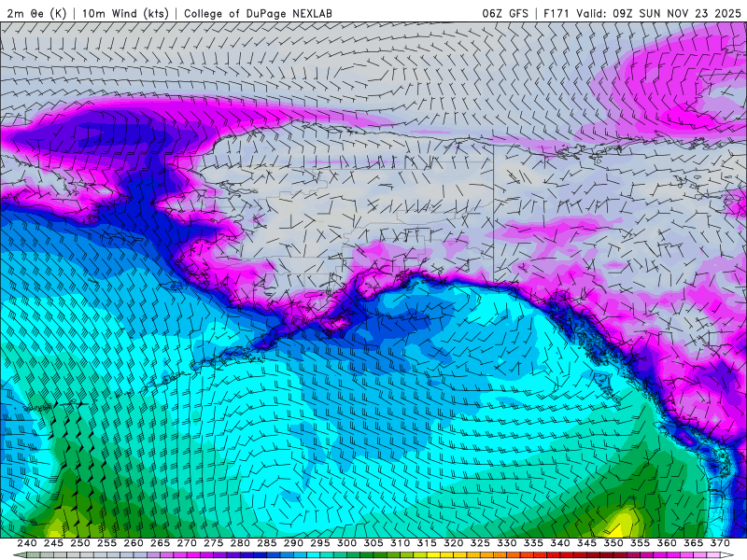
Task: Click the 275 value on the color scale
Action: (x=214, y=543)
